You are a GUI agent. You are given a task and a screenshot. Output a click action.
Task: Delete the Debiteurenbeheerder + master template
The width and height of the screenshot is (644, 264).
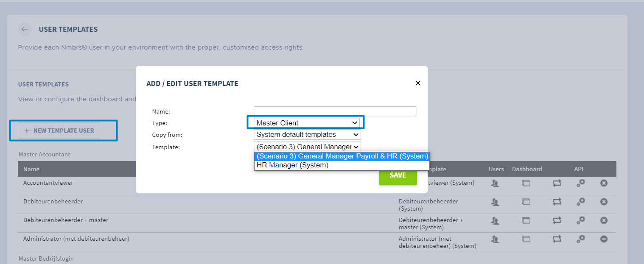[x=604, y=220]
